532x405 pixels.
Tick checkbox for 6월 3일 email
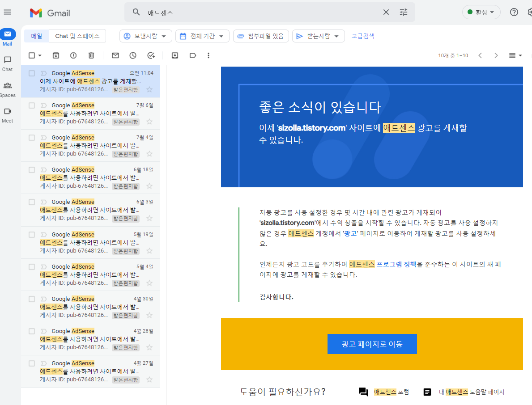(x=32, y=202)
